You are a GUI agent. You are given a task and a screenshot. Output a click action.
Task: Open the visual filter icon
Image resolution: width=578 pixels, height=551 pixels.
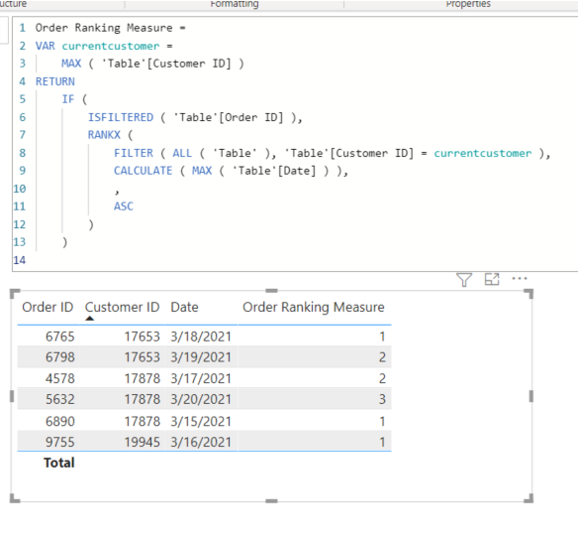[x=464, y=280]
